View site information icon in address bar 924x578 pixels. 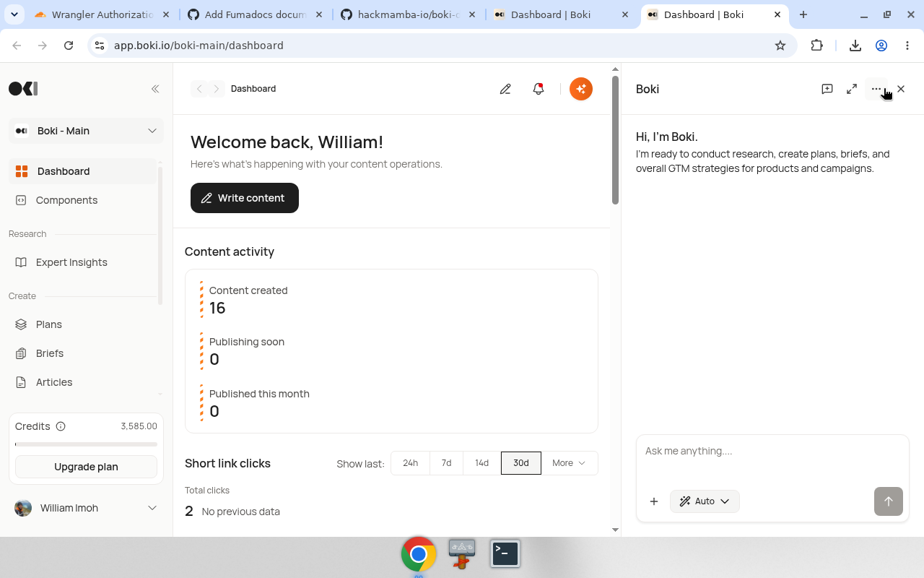(100, 46)
